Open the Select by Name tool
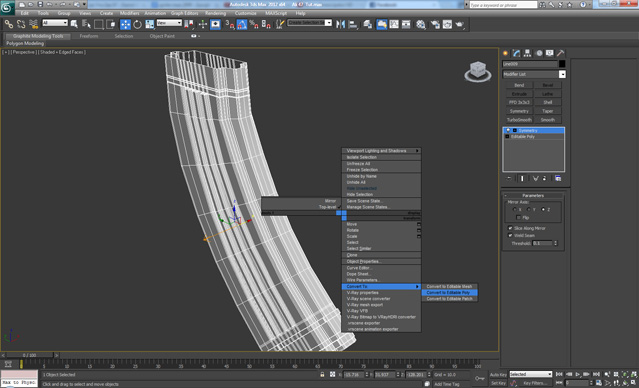The height and width of the screenshot is (388, 639). click(86, 24)
